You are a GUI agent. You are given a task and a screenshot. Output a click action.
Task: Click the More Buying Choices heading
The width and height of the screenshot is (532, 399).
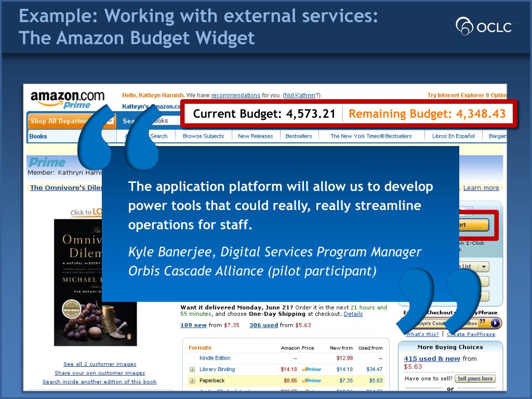[450, 347]
